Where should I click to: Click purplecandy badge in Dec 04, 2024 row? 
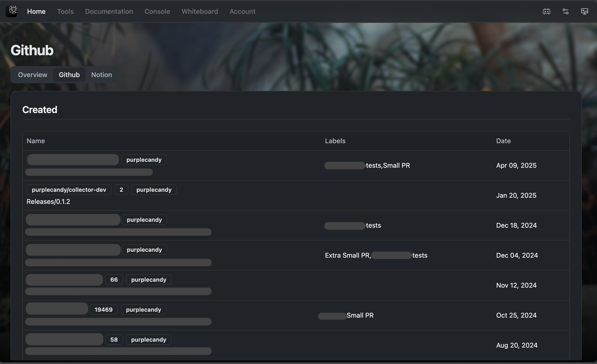click(144, 250)
